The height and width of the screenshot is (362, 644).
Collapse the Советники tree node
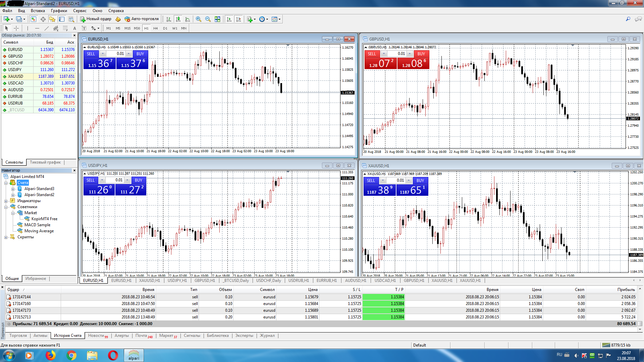coord(6,207)
